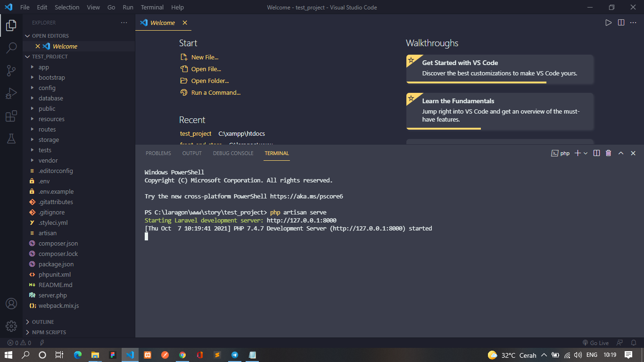Close the terminal panel
Viewport: 644px width, 362px height.
(x=633, y=153)
